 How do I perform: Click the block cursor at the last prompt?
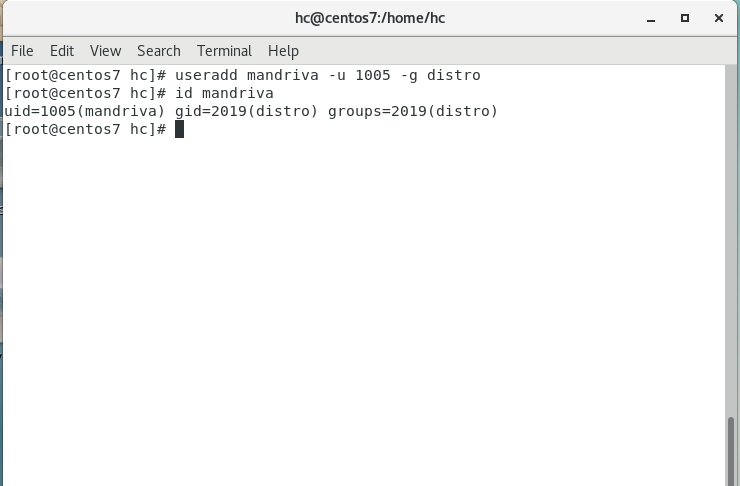tap(180, 129)
